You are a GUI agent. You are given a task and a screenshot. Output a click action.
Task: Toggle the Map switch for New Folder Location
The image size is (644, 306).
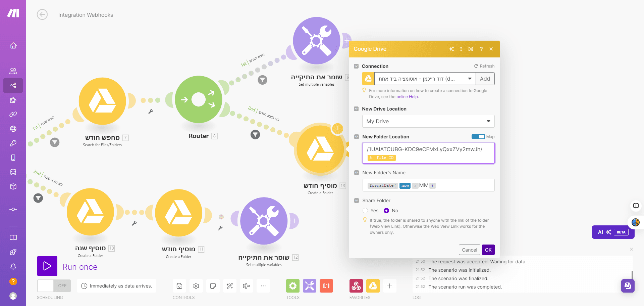click(x=478, y=136)
